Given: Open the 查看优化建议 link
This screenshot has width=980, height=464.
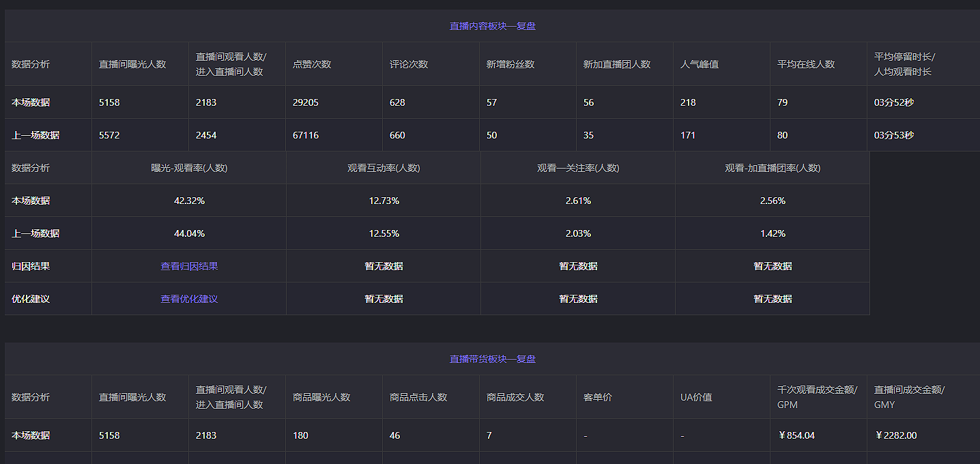Looking at the screenshot, I should tap(189, 299).
